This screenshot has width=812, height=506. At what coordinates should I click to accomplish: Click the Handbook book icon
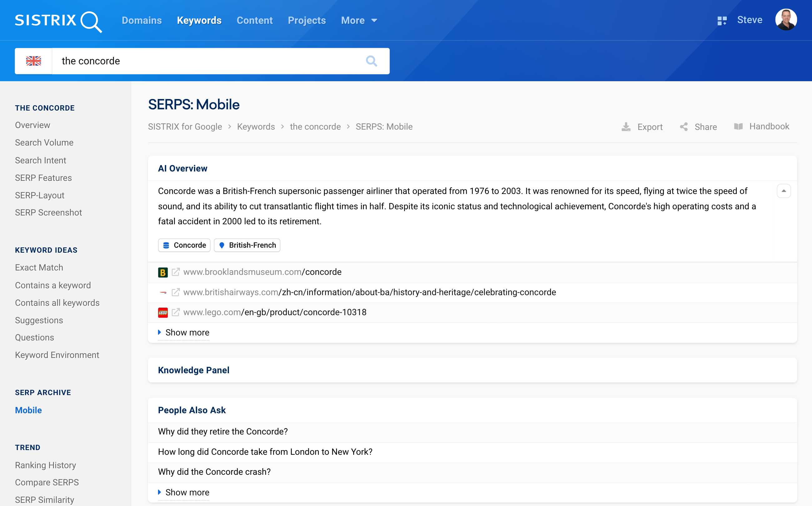[738, 126]
